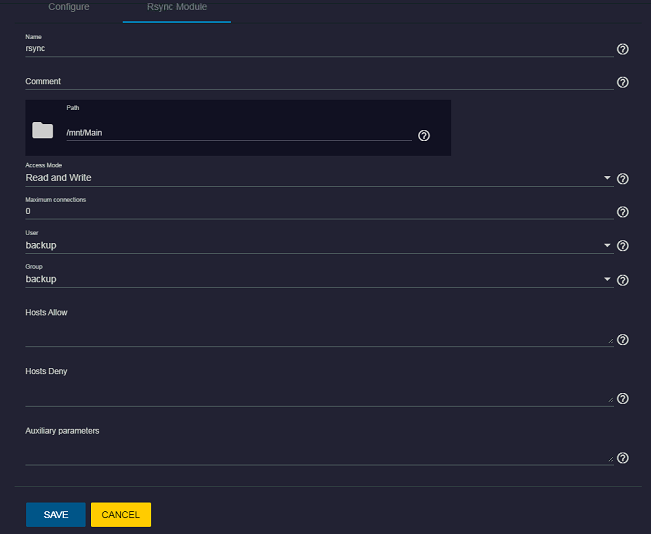Image resolution: width=651 pixels, height=534 pixels.
Task: Open help icon for the Comment field
Action: click(x=622, y=82)
